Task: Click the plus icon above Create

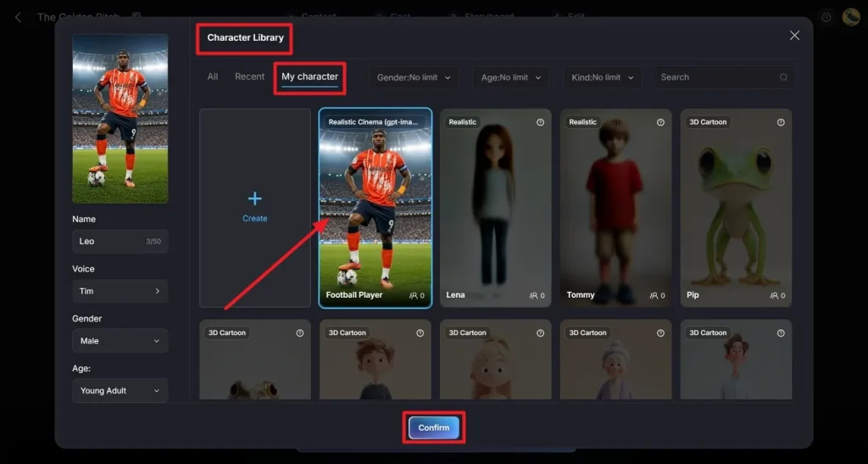Action: coord(254,198)
